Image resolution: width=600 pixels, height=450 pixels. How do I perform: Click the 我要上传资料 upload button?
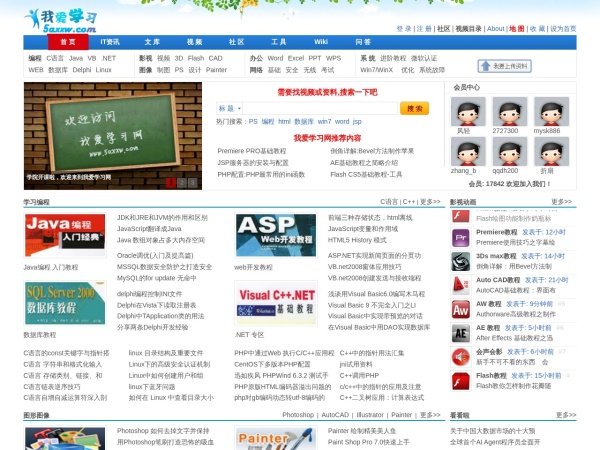point(504,66)
